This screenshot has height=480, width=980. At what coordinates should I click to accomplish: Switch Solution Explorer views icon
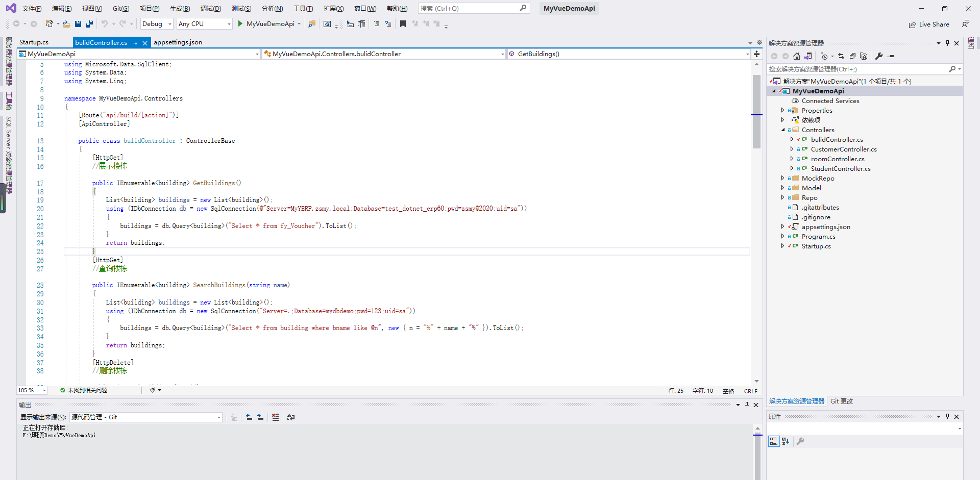pos(808,56)
